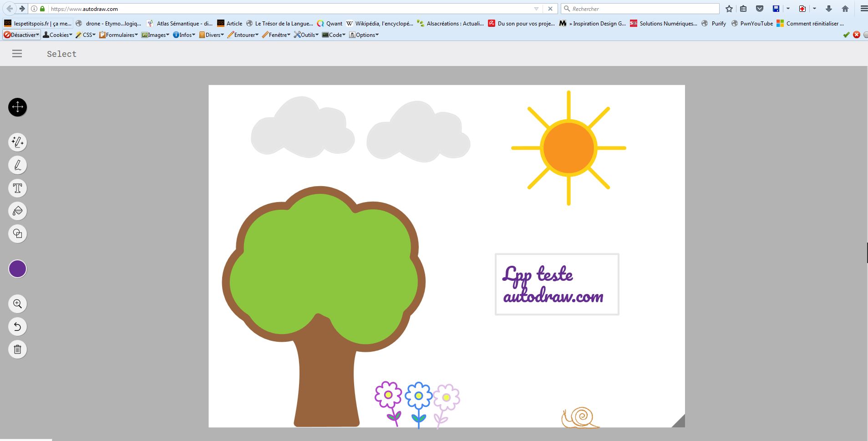
Task: Show site information for autodraw.com
Action: (x=35, y=9)
